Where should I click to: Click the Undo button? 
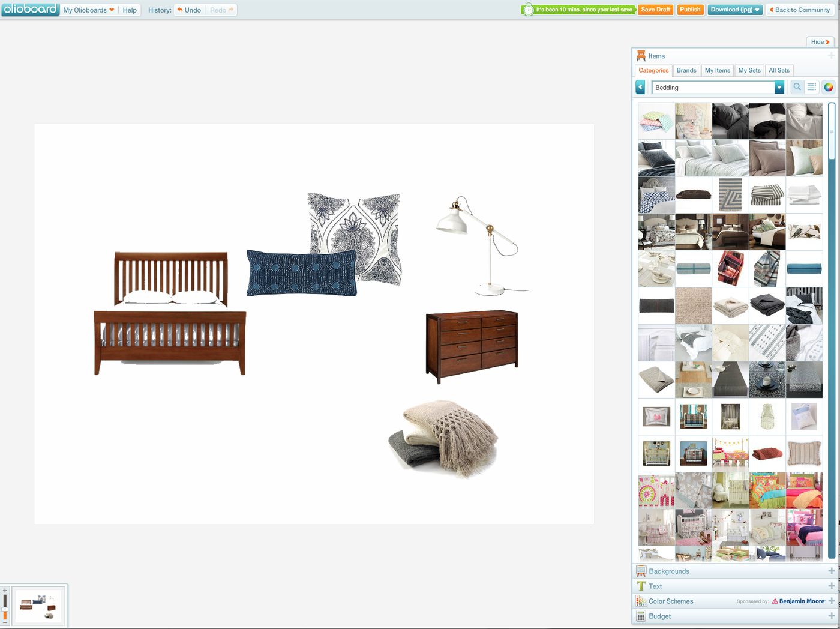[190, 10]
